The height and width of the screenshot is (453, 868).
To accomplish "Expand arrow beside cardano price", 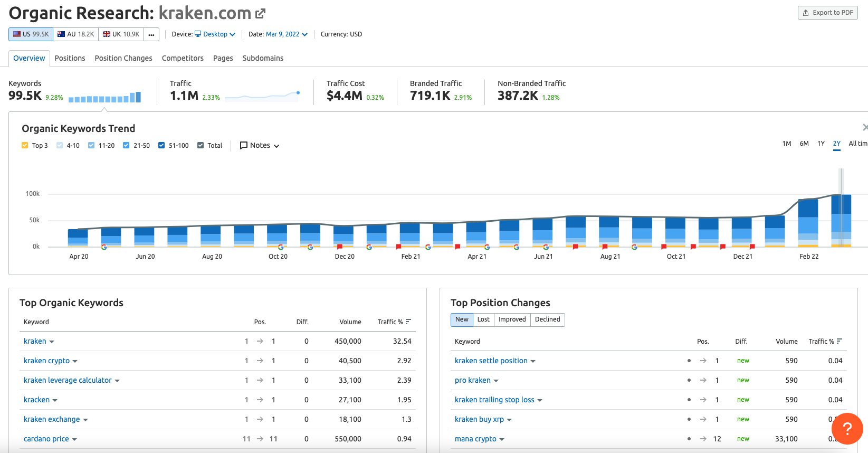I will click(74, 440).
